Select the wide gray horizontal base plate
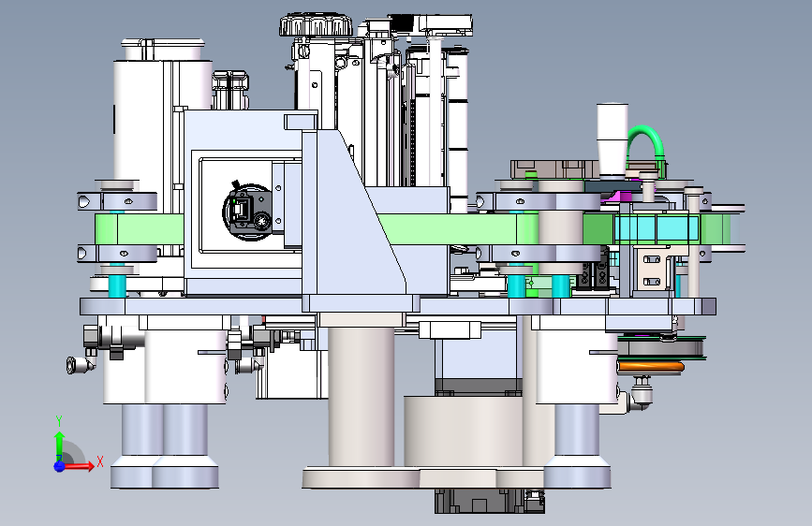The image size is (812, 526). point(398,306)
